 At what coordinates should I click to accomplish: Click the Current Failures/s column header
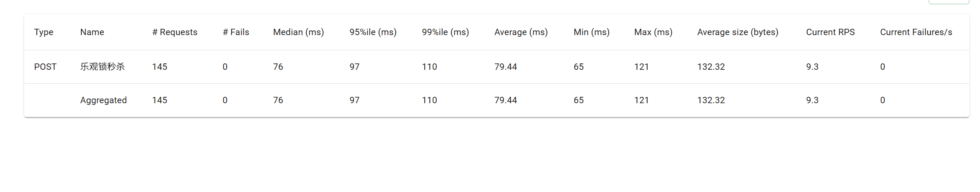[x=916, y=32]
